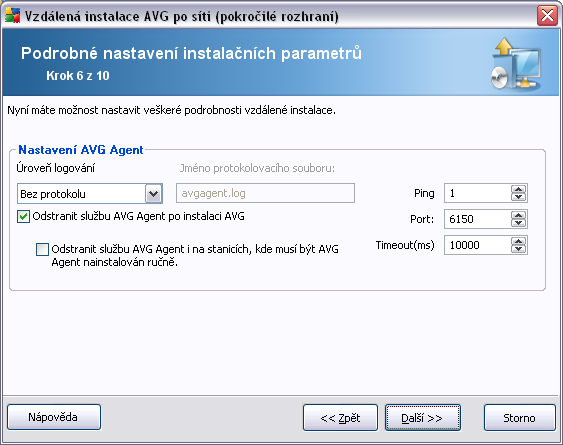Viewport: 563px width, 445px height.
Task: Increase the Port number with up arrow
Action: point(518,215)
